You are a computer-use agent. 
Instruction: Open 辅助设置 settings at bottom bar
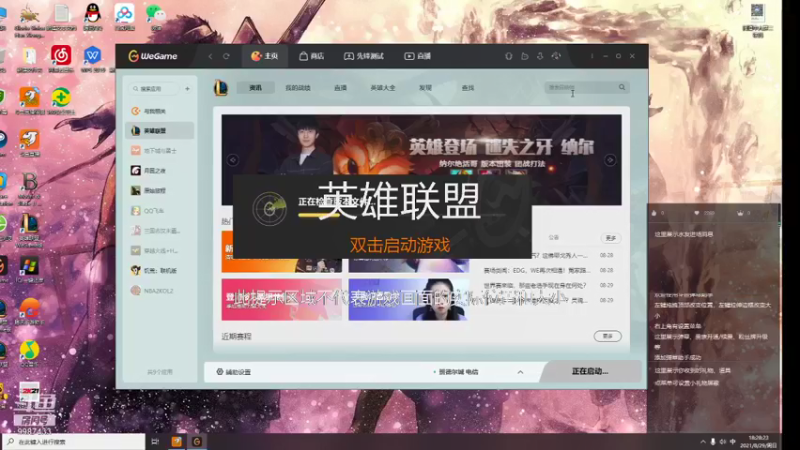point(234,372)
